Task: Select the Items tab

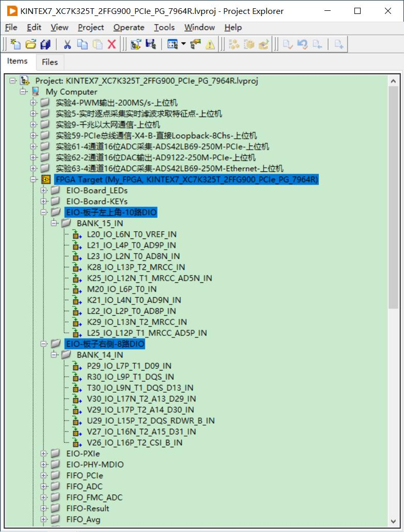Action: pos(18,61)
